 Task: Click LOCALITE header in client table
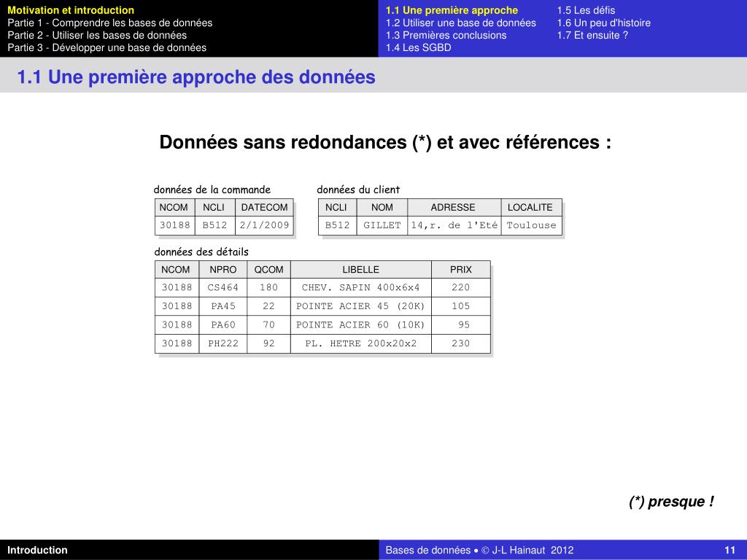pyautogui.click(x=530, y=208)
